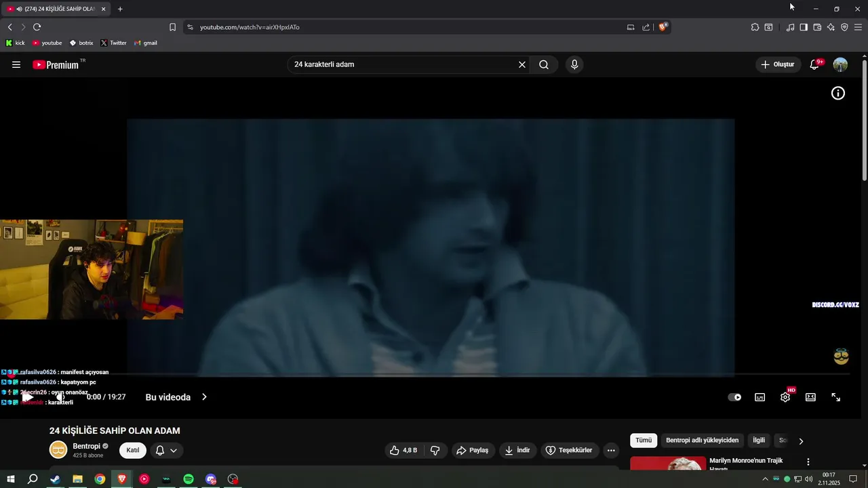Open Marilyn Monroe video three-dot options
Image resolution: width=868 pixels, height=488 pixels.
(808, 462)
